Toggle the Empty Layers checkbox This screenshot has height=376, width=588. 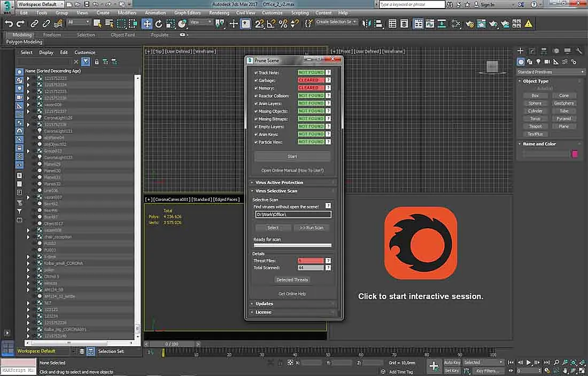pyautogui.click(x=256, y=127)
